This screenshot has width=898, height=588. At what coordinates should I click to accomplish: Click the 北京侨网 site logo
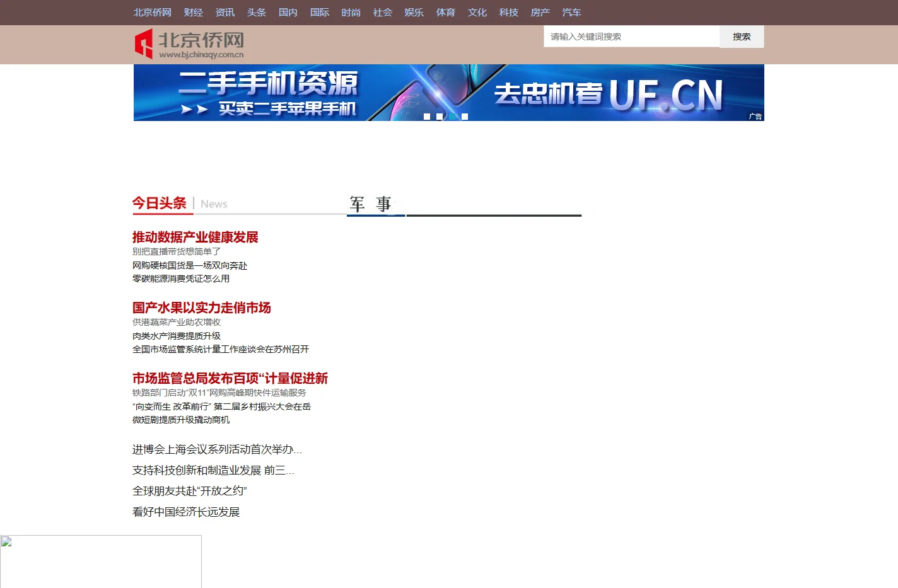point(189,44)
